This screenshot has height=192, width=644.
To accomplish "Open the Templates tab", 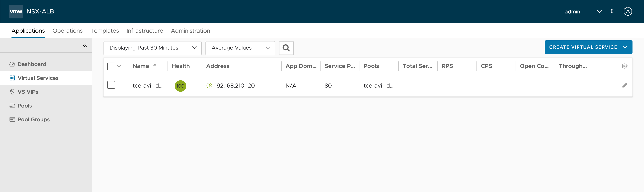I will [105, 31].
